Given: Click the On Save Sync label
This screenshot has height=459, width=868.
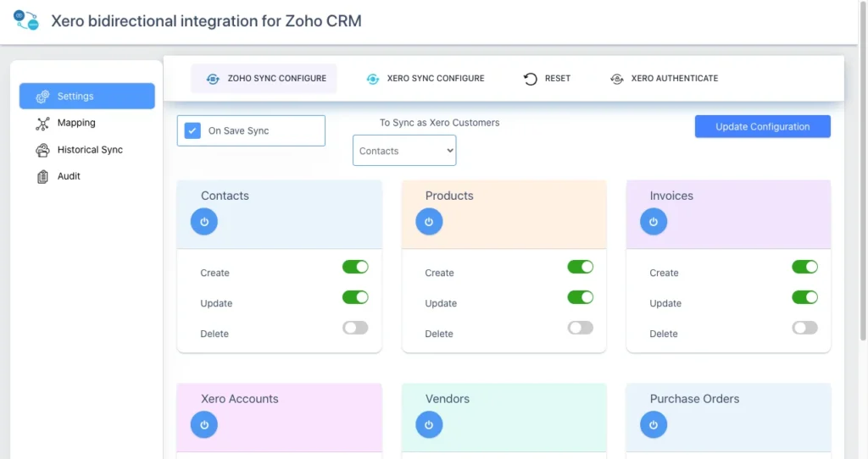Looking at the screenshot, I should coord(238,131).
